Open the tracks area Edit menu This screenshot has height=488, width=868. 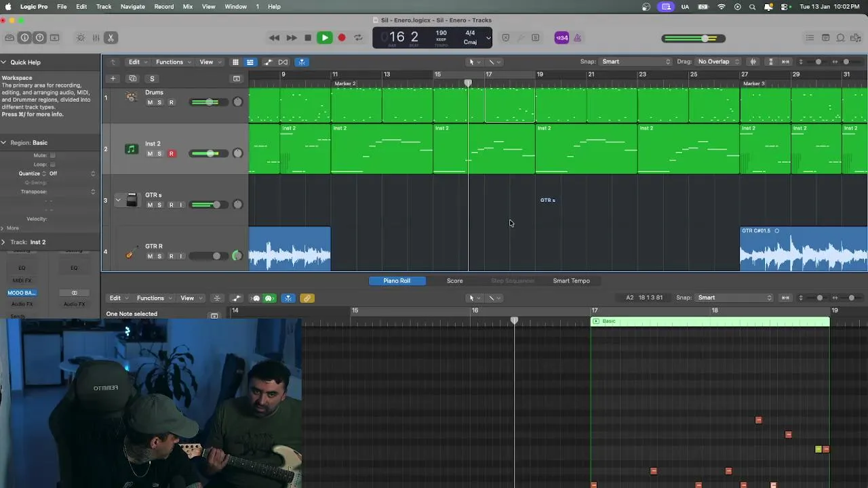click(137, 62)
